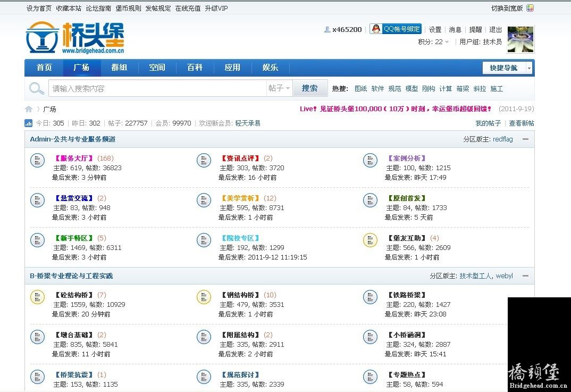Click the 退出 logout link
Image resolution: width=571 pixels, height=392 pixels.
496,29
